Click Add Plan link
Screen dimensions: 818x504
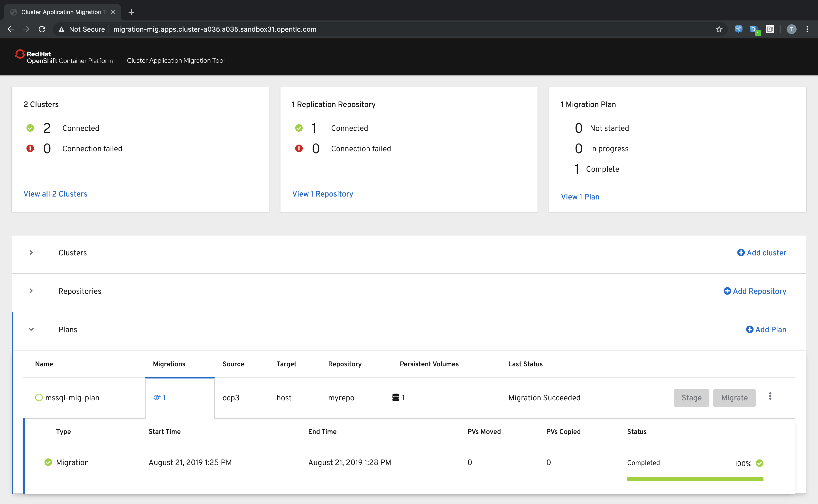(766, 329)
